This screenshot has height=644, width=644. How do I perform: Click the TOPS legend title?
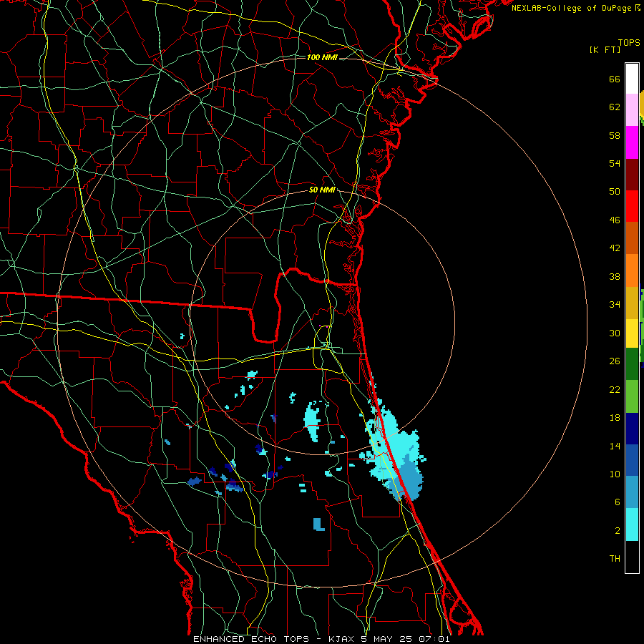(x=629, y=43)
